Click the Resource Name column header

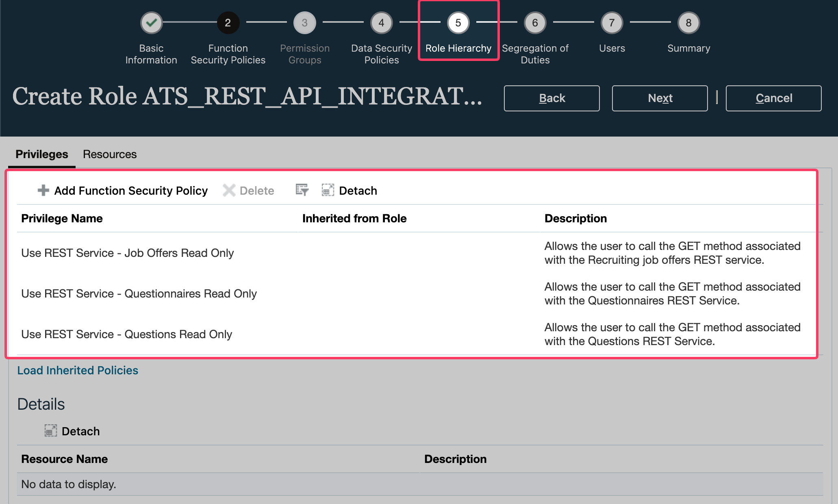coord(64,459)
